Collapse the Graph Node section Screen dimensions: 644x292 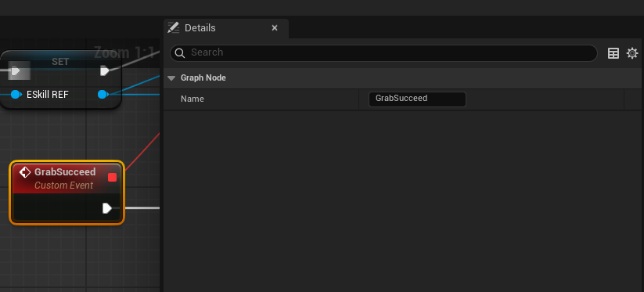[x=171, y=78]
